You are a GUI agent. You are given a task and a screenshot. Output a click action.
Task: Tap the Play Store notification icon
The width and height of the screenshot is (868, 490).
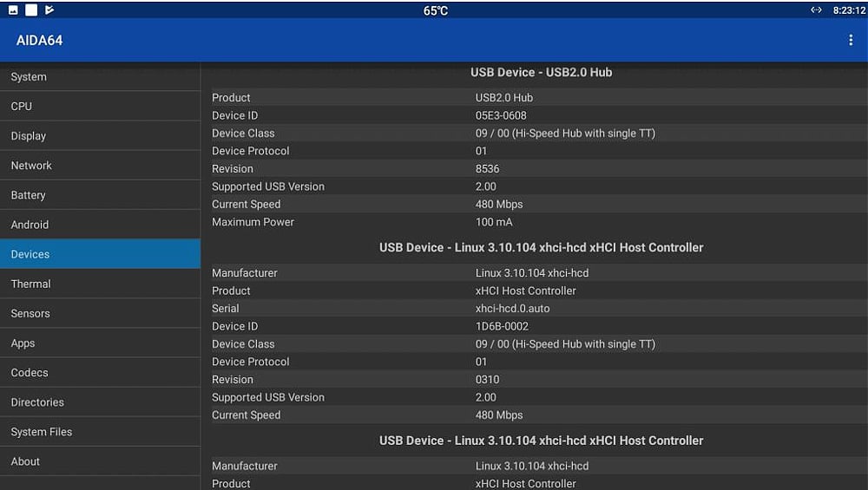[x=49, y=10]
